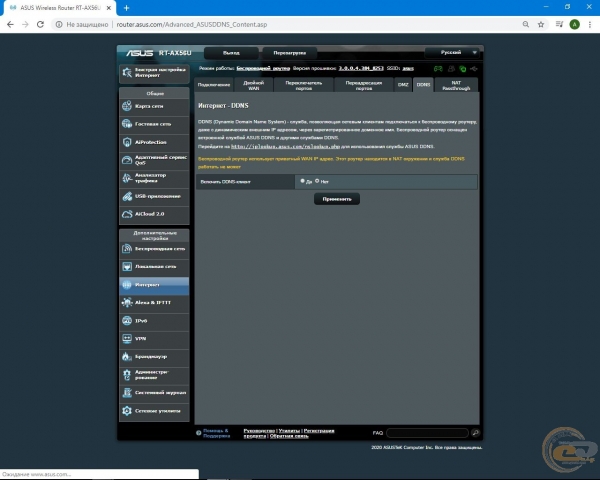Open browser profile avatar
Screen dimensions: 600x480
coord(574,24)
